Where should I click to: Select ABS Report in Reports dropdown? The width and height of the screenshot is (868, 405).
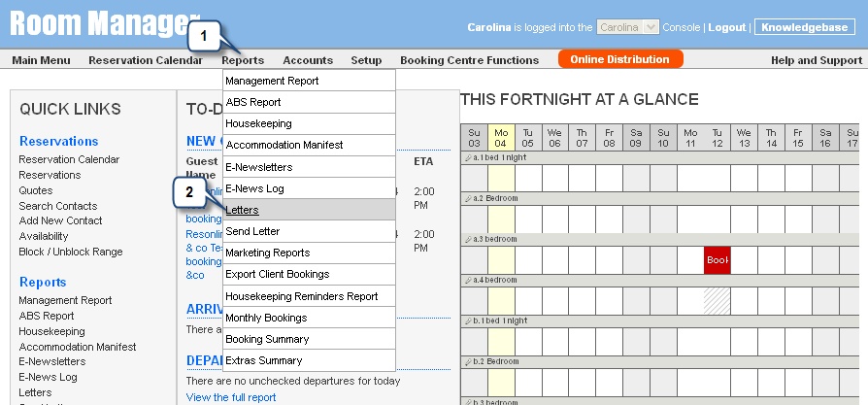click(x=309, y=102)
